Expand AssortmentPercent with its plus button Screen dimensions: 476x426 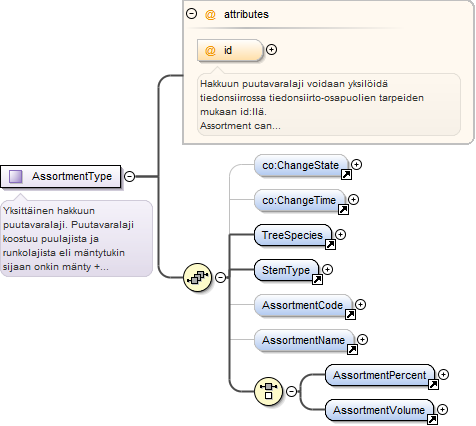(x=443, y=375)
